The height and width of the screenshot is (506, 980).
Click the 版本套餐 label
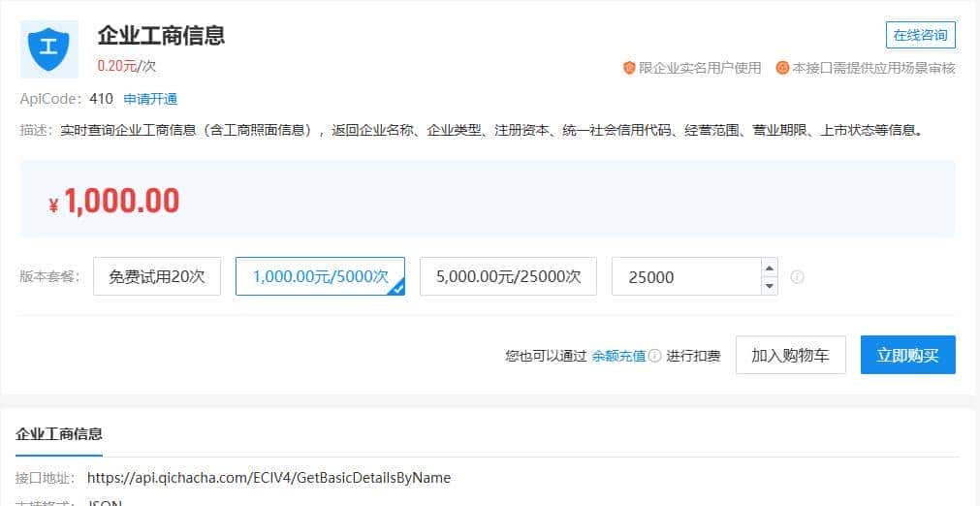tap(50, 276)
